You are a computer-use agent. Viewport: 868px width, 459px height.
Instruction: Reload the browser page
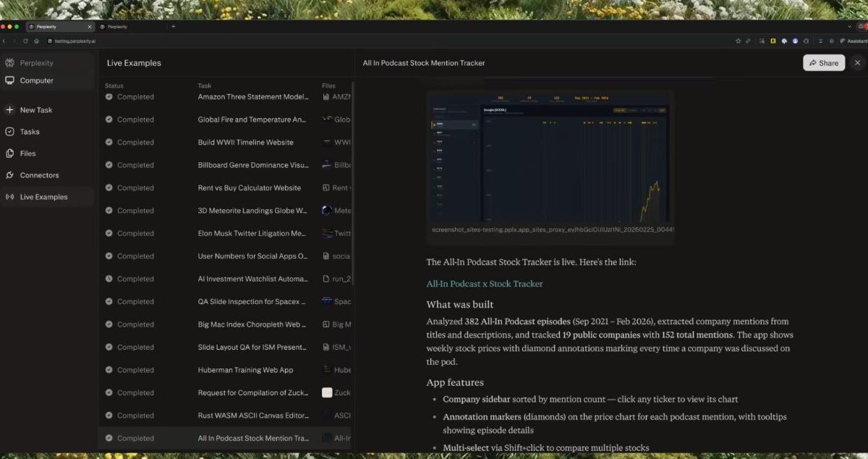[25, 41]
